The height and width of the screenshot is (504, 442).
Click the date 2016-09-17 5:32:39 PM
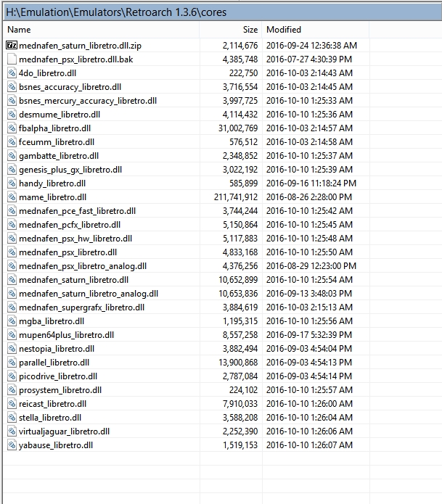click(x=309, y=335)
